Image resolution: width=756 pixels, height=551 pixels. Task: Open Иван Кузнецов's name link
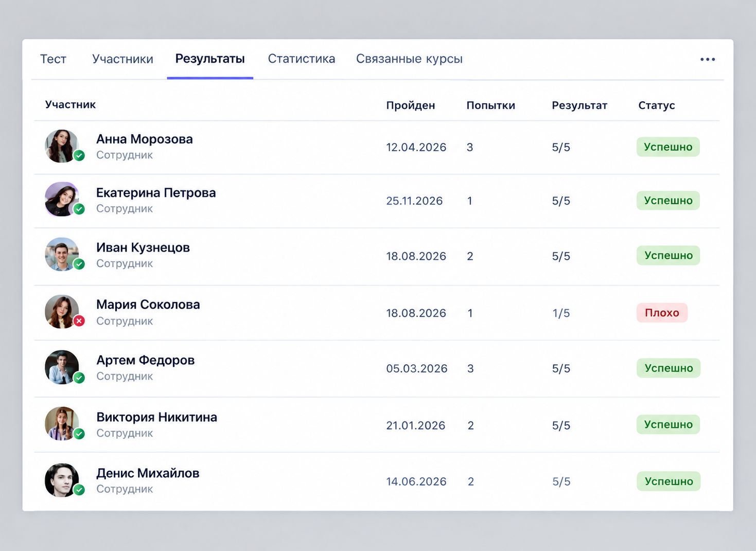143,247
